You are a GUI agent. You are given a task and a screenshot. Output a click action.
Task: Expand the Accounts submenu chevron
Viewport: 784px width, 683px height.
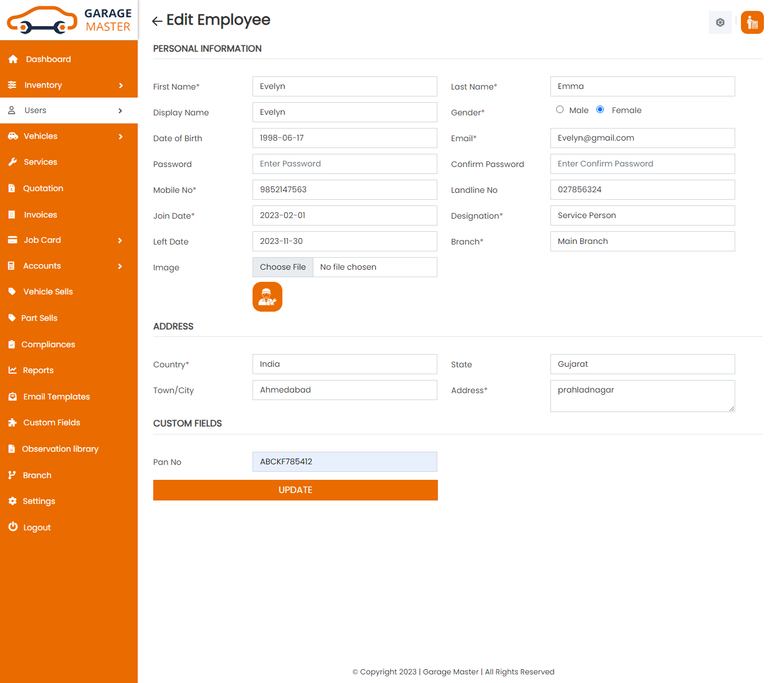tap(120, 266)
